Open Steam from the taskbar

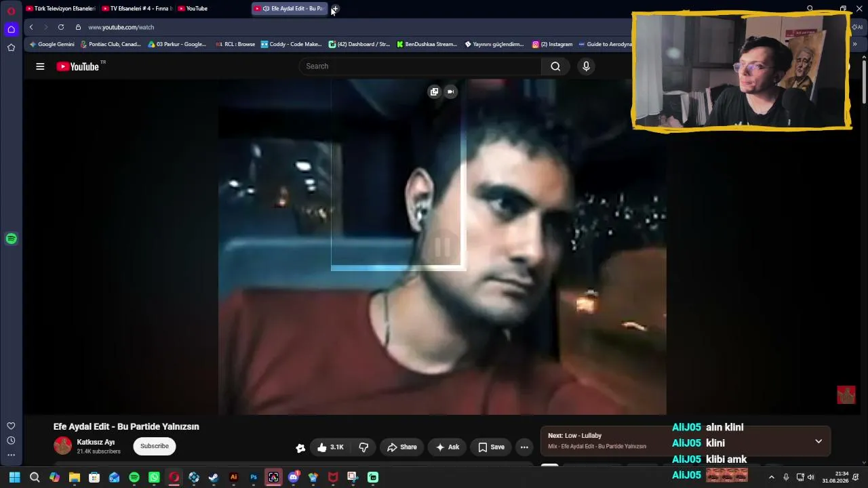(x=214, y=477)
